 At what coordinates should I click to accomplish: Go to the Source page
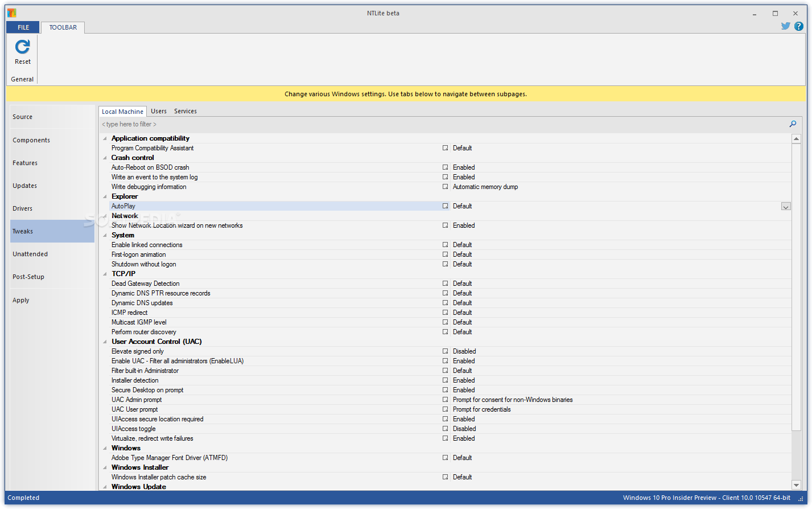pos(52,117)
